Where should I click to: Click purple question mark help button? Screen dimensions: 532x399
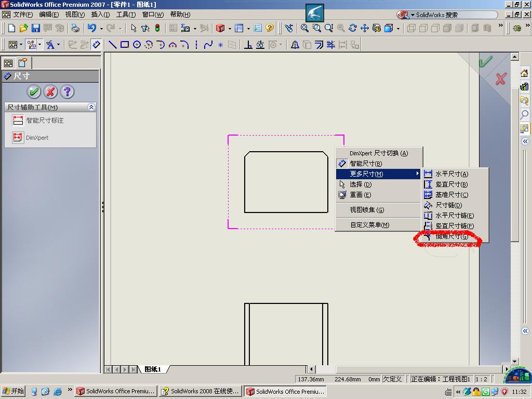(67, 91)
